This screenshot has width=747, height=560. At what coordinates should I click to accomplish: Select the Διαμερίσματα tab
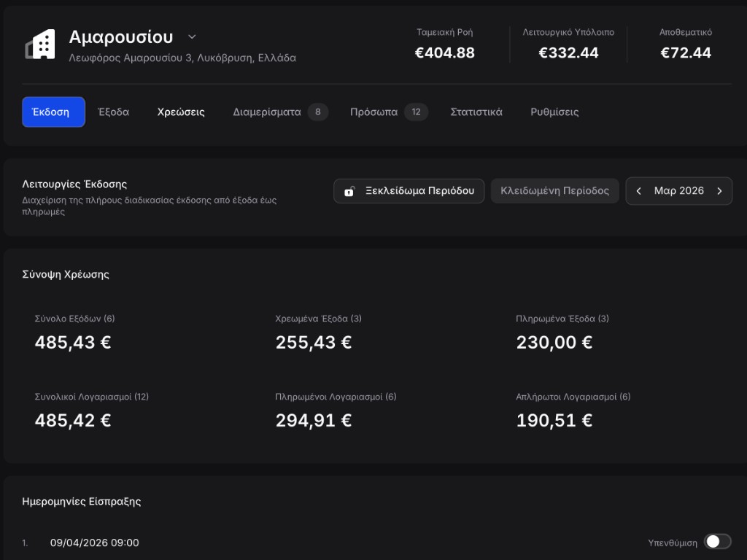click(267, 112)
